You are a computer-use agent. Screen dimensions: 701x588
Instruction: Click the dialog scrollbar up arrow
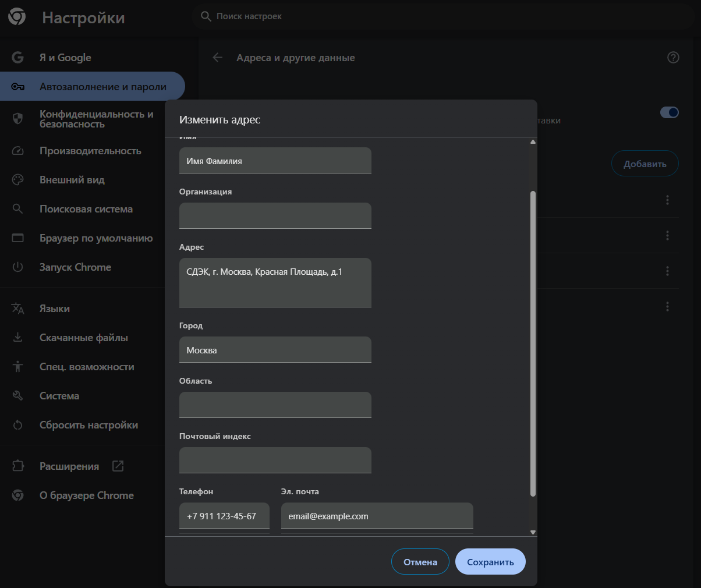(533, 142)
